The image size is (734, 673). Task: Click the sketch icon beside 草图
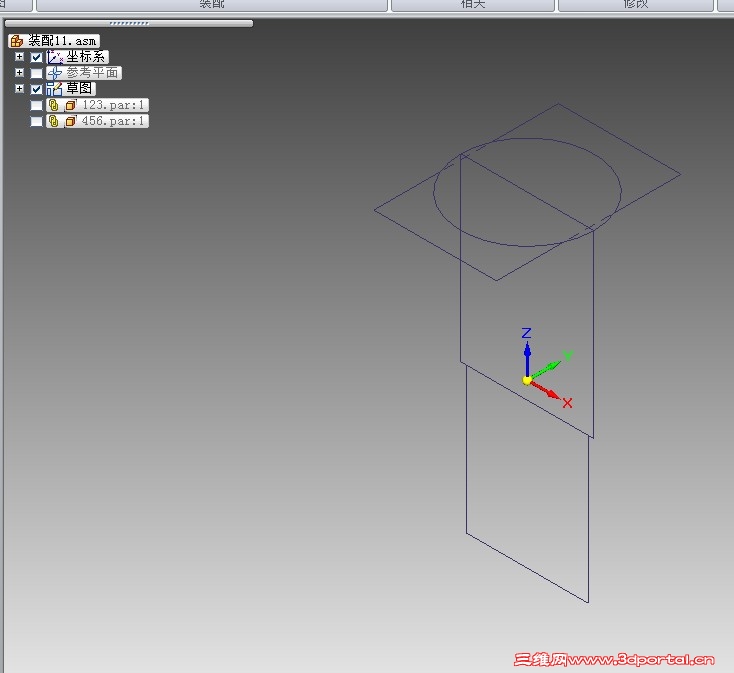(x=55, y=89)
